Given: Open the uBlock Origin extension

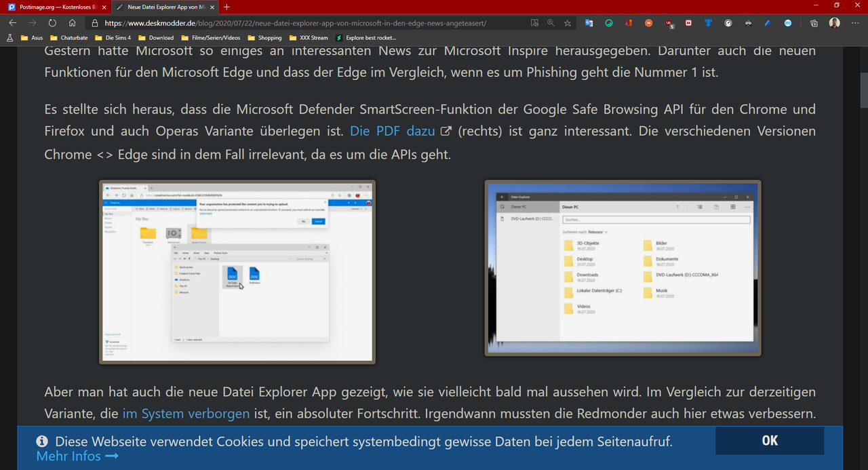Looking at the screenshot, I should click(669, 23).
